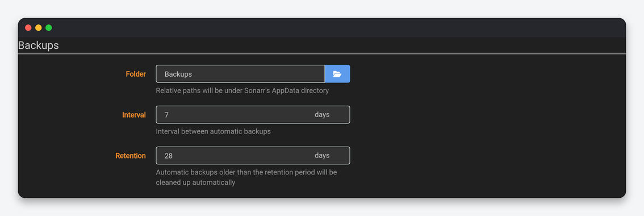
Task: Click the Backups section heading
Action: click(x=39, y=45)
